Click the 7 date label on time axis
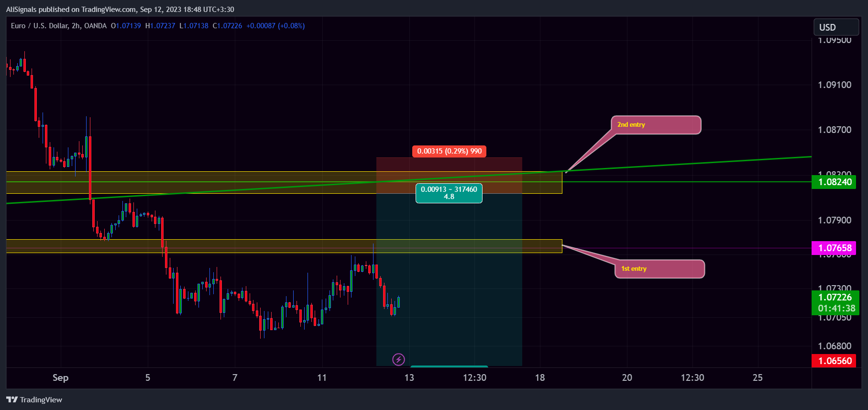The image size is (868, 410). tap(235, 377)
